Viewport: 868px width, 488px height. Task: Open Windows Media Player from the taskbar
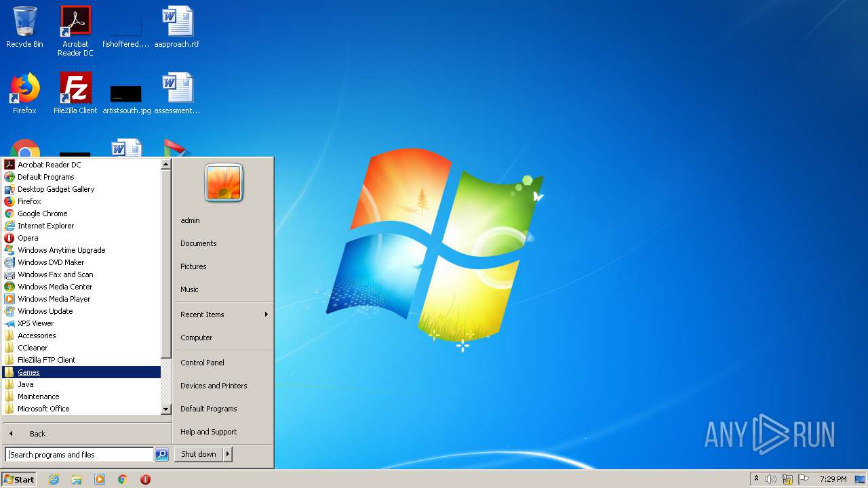(100, 479)
